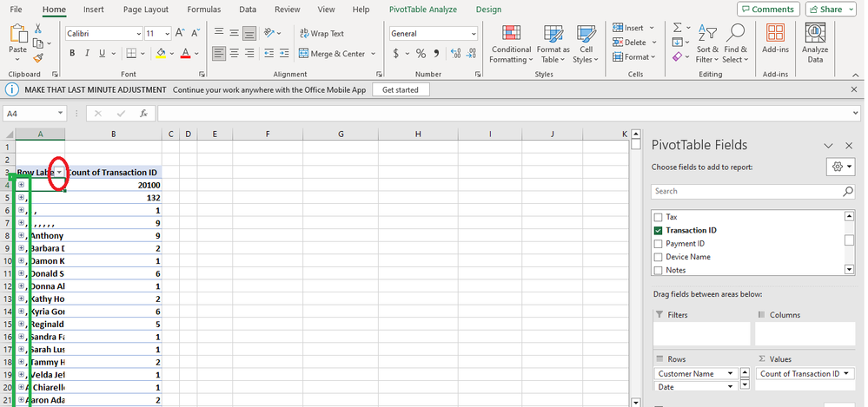Open the Name Box dropdown
The width and height of the screenshot is (868, 407).
pos(60,114)
